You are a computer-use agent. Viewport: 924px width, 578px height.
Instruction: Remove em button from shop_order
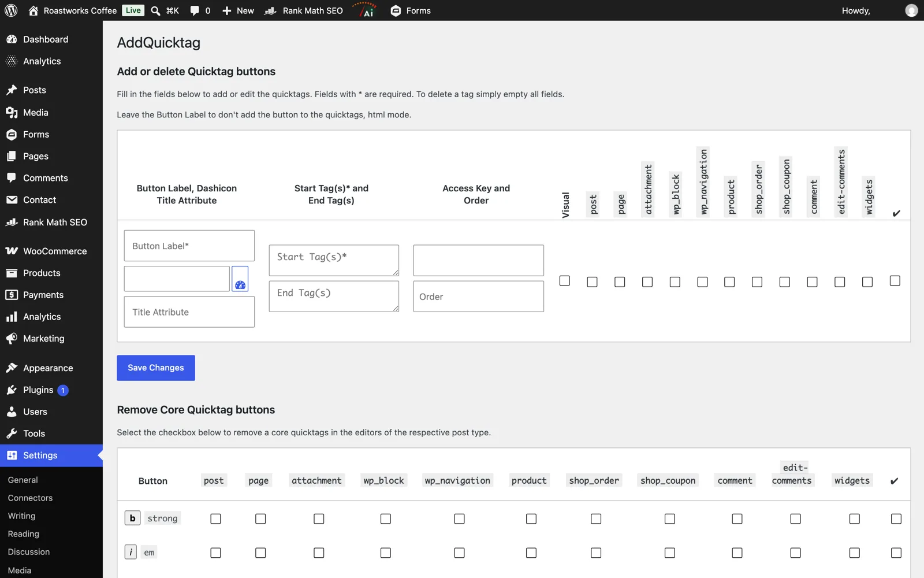pyautogui.click(x=596, y=553)
